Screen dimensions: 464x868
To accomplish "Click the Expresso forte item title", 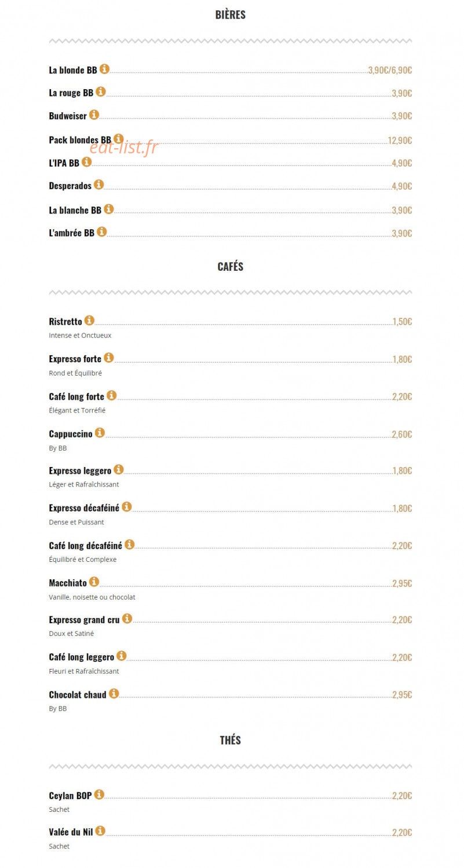I will click(x=75, y=359).
